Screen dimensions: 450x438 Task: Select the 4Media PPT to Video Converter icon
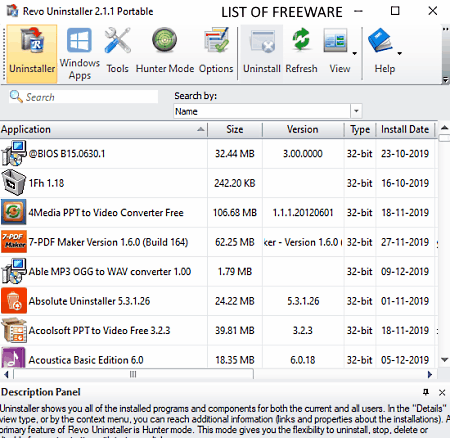tap(14, 212)
